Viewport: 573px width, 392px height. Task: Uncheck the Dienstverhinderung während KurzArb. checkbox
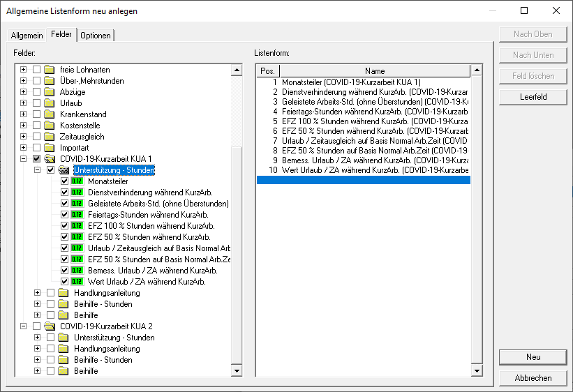[65, 193]
